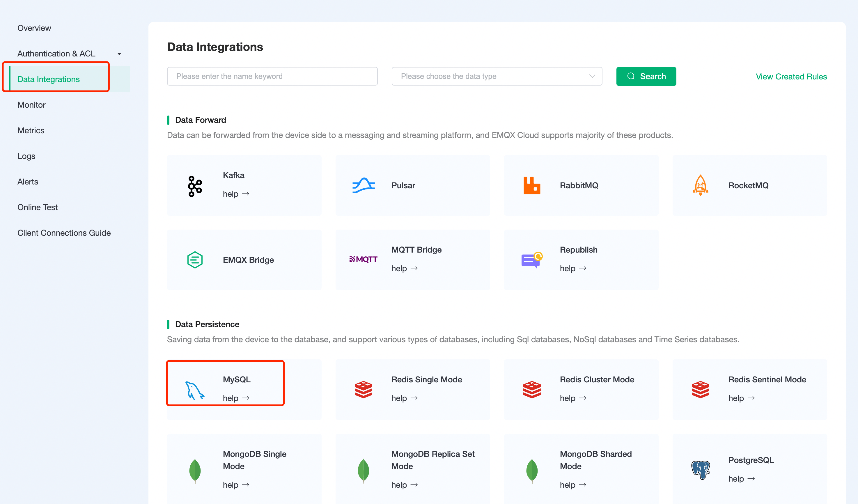
Task: Open the Metrics page
Action: 31,130
